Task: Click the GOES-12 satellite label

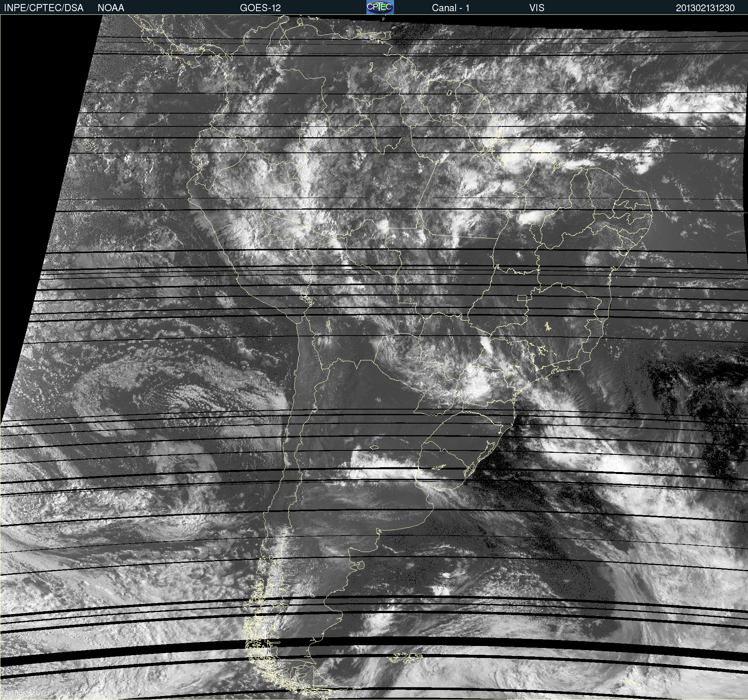Action: 260,8
